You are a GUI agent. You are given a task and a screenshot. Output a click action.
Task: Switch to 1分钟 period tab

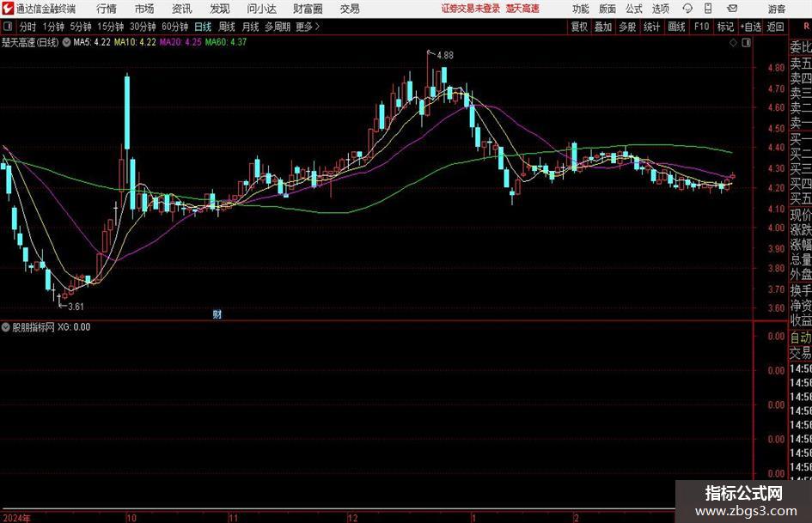pyautogui.click(x=52, y=27)
